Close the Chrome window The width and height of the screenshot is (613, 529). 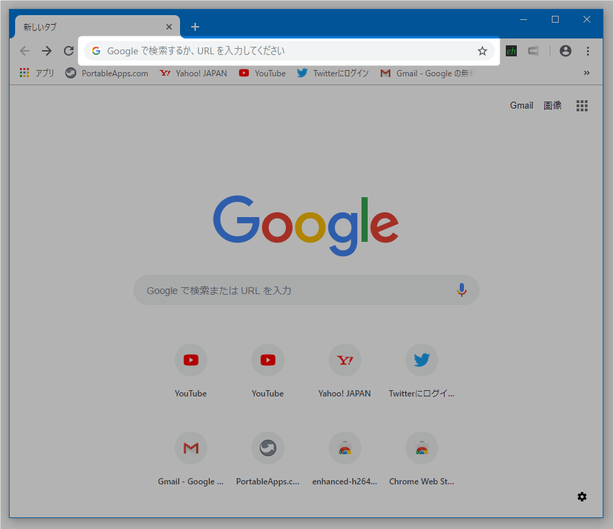pos(586,19)
